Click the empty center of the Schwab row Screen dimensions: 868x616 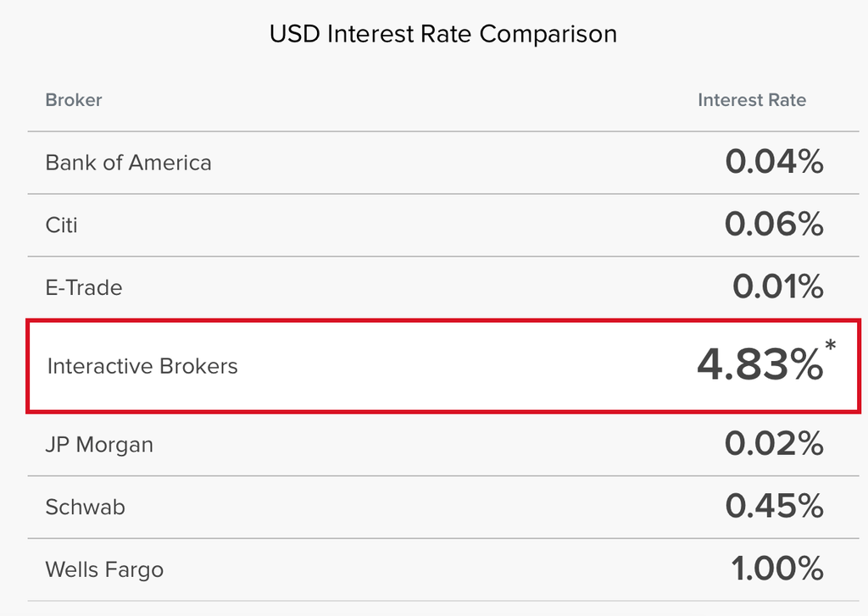(x=424, y=508)
